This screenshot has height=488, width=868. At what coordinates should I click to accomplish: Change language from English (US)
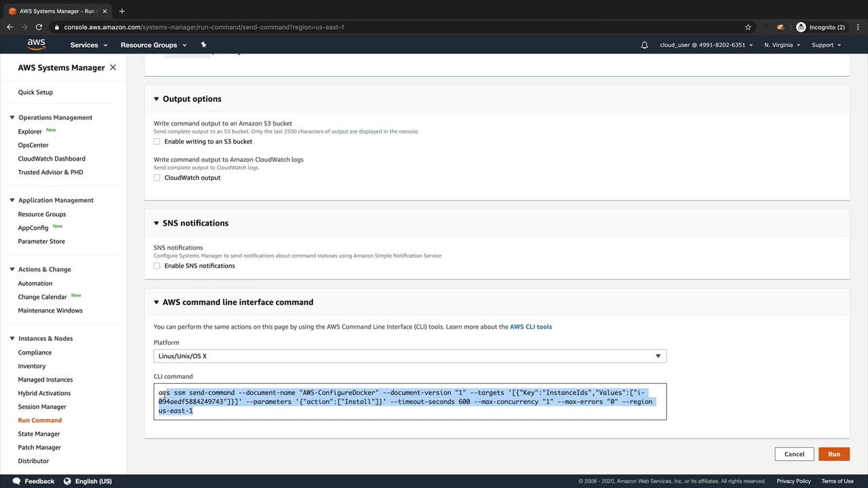click(87, 481)
